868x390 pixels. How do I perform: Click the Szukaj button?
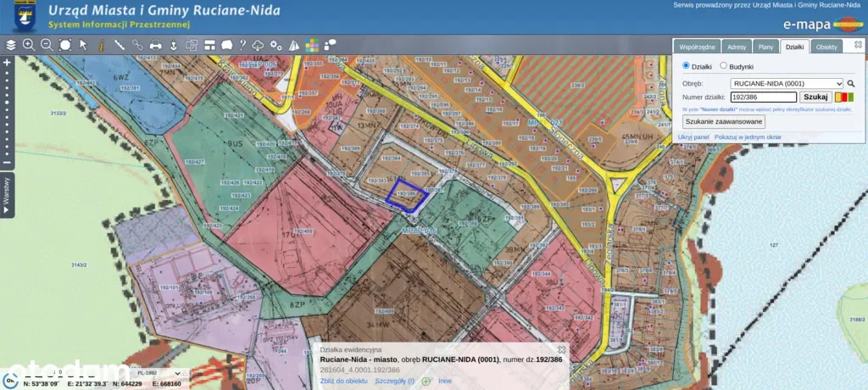tap(815, 97)
